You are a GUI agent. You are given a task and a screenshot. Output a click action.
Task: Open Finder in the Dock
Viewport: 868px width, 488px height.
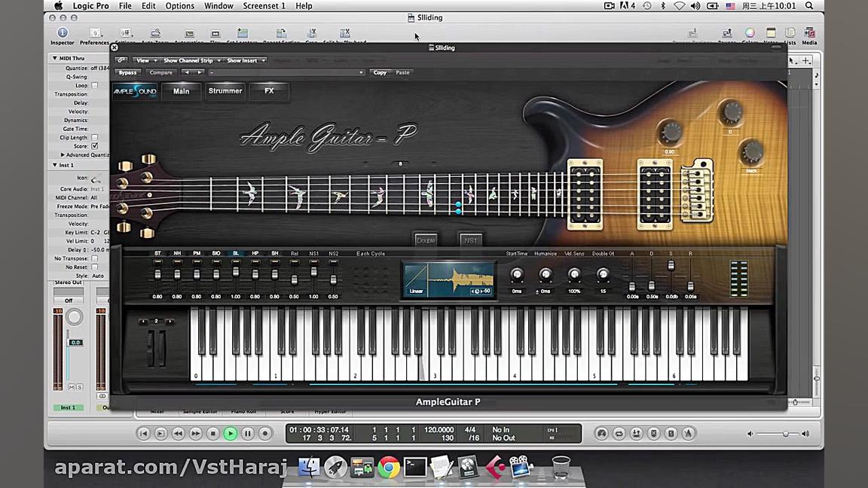pos(309,467)
